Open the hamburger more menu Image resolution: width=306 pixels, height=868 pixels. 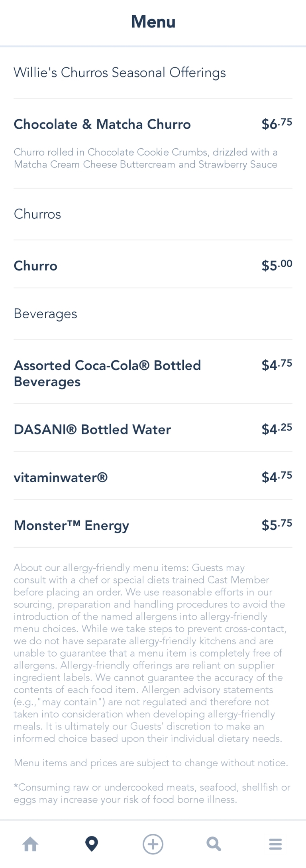pos(275,844)
